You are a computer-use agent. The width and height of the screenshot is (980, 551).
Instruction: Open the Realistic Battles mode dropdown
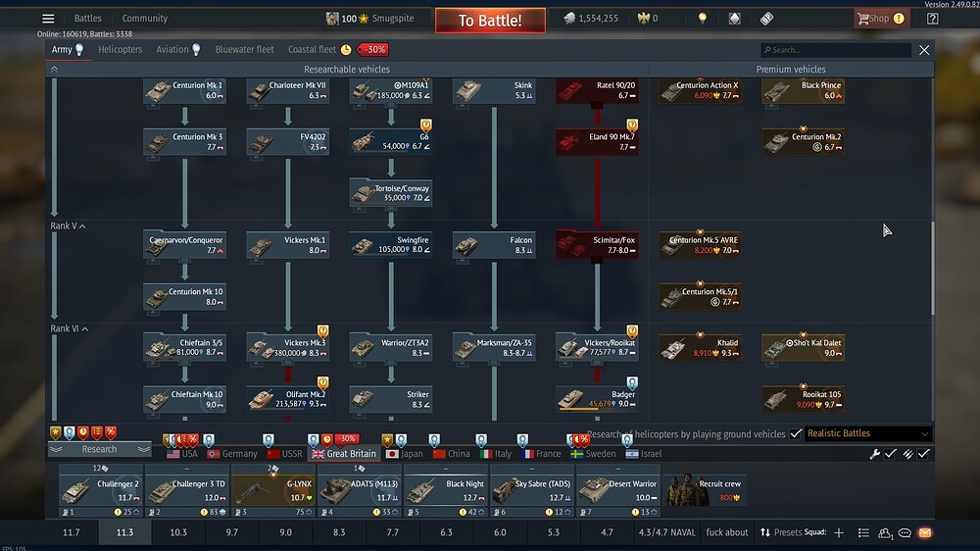click(x=867, y=433)
